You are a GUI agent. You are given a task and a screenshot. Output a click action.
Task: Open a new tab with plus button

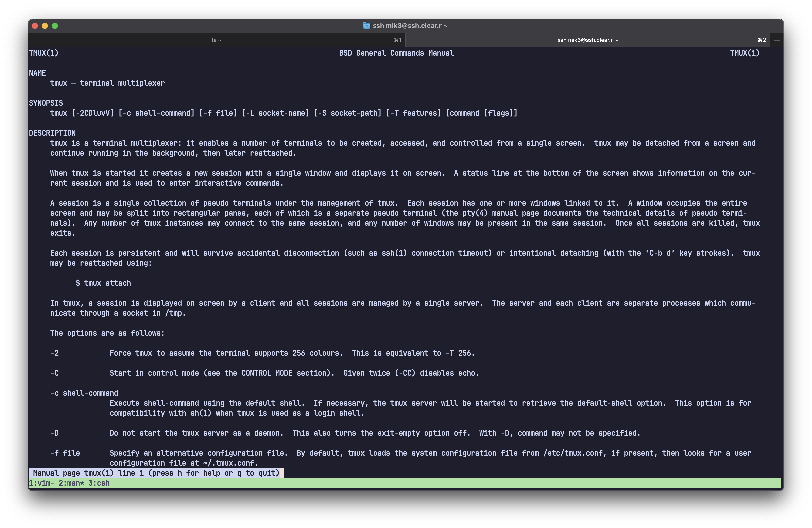(777, 40)
